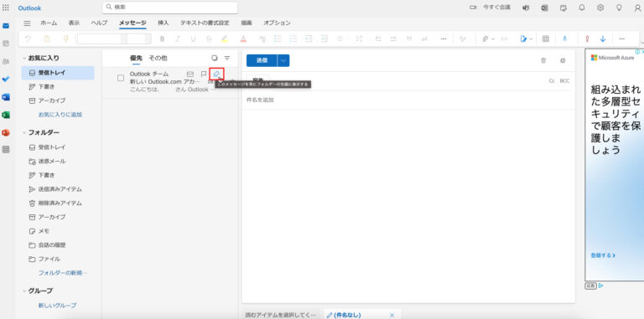The image size is (644, 319).
Task: Add a Cc recipient field
Action: [x=552, y=80]
